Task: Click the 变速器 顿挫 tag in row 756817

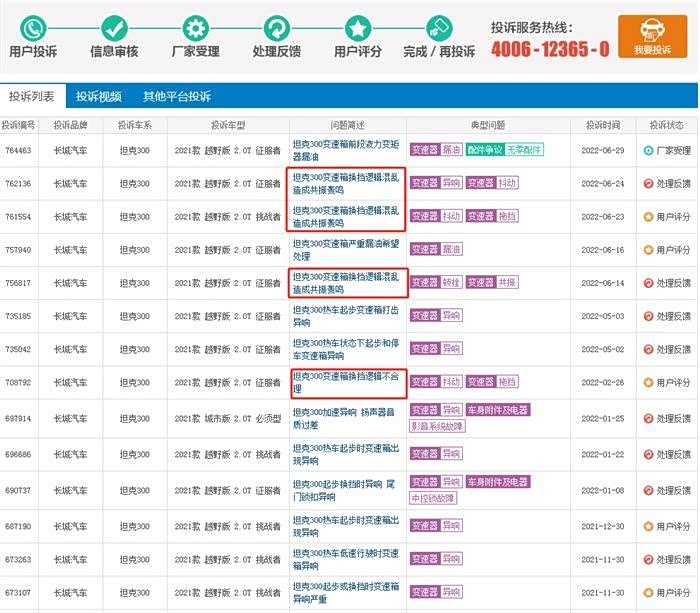Action: point(436,282)
